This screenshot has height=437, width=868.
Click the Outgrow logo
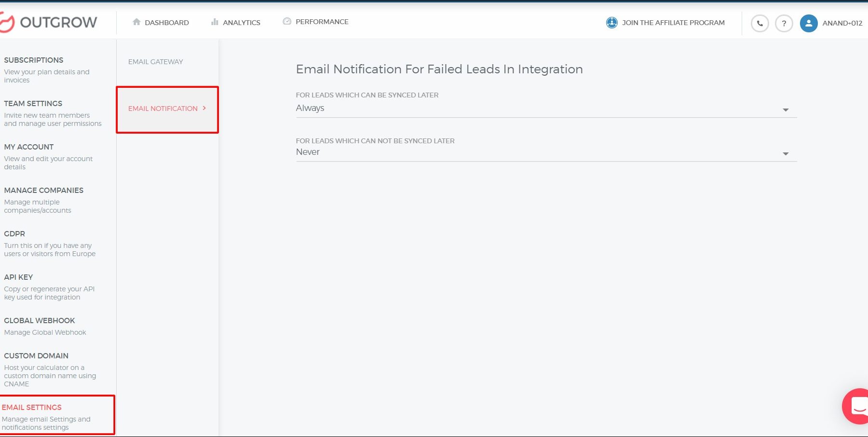pyautogui.click(x=49, y=22)
